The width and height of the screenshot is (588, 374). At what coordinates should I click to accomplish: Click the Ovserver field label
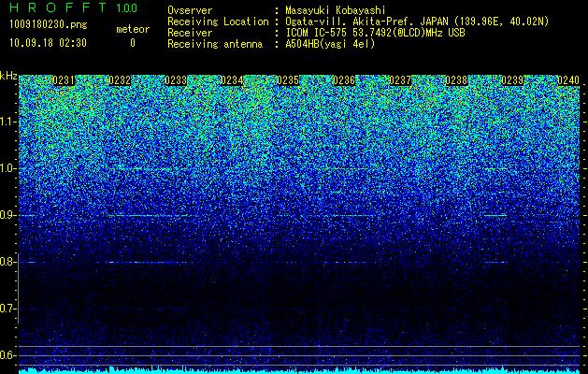point(190,10)
